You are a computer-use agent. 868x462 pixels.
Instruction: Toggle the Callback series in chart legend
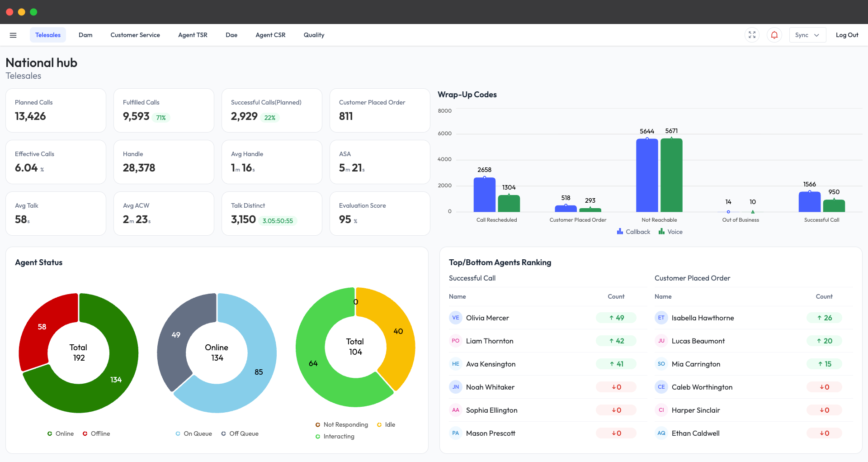click(x=633, y=232)
